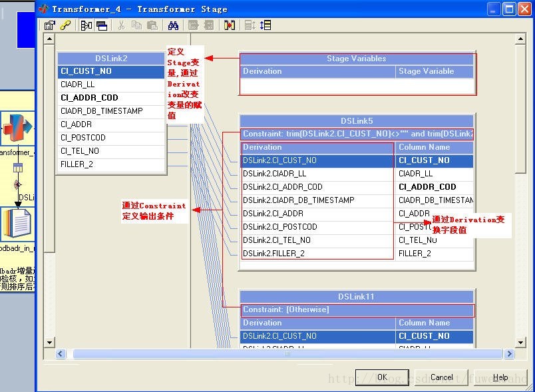The height and width of the screenshot is (392, 535).
Task: Select CI_POSTCOD in the DSLink2 list
Action: 111,138
